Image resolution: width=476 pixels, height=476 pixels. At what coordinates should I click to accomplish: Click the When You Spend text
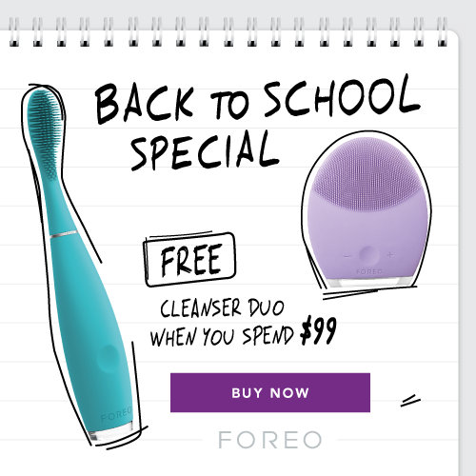click(222, 336)
